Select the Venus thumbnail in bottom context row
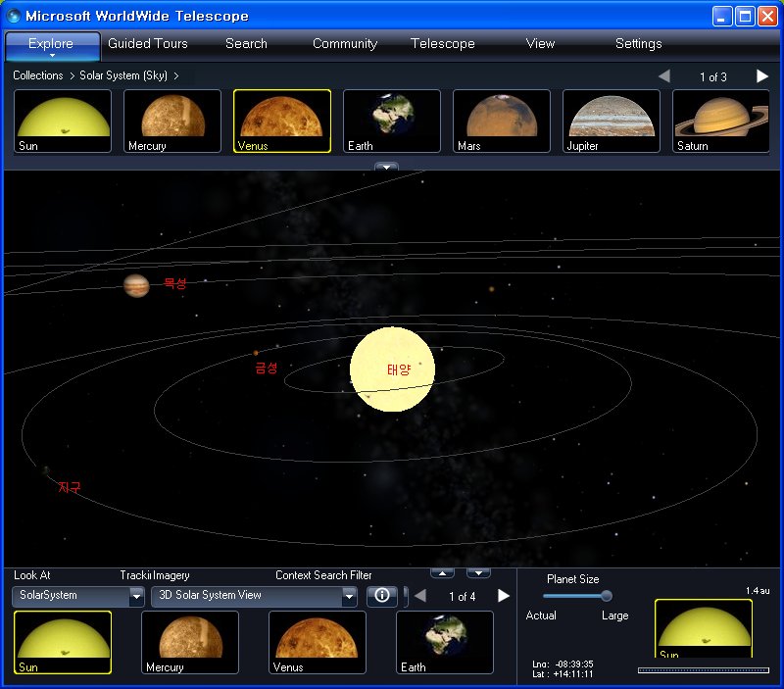Viewport: 784px width, 689px height. tap(318, 643)
